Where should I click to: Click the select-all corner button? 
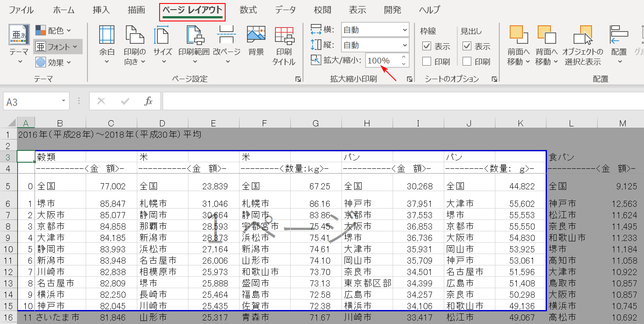tap(8, 123)
